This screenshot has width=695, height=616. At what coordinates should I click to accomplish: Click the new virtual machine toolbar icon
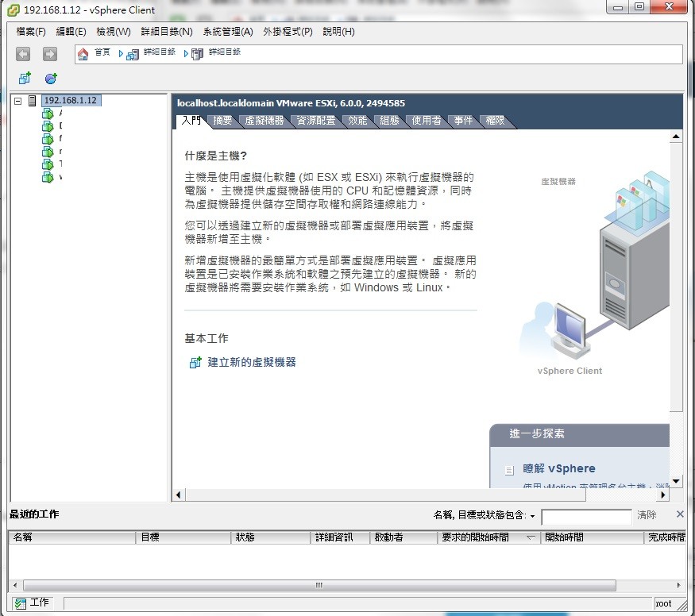pyautogui.click(x=25, y=79)
